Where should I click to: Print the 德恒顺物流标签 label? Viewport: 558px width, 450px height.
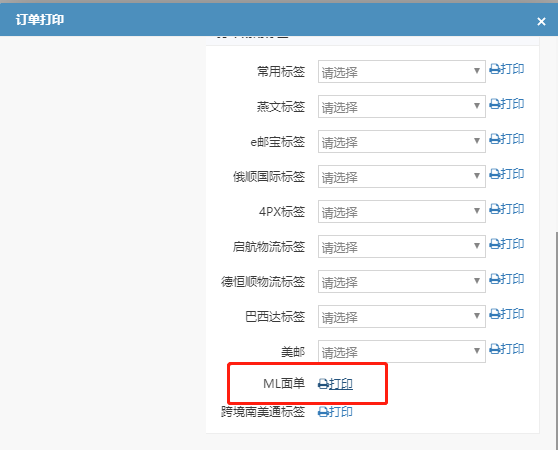(x=507, y=279)
